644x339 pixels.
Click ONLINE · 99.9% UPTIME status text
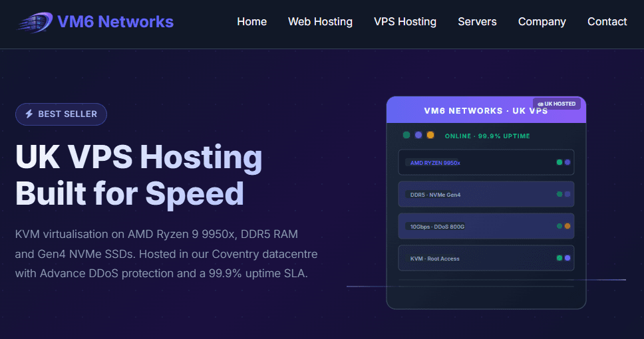click(x=488, y=136)
